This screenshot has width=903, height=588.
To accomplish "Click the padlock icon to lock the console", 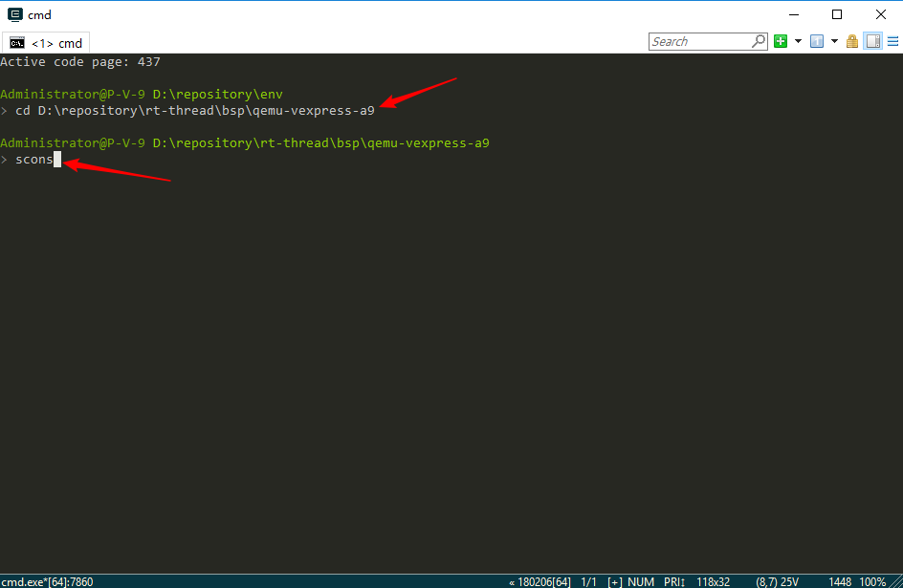I will [x=851, y=41].
